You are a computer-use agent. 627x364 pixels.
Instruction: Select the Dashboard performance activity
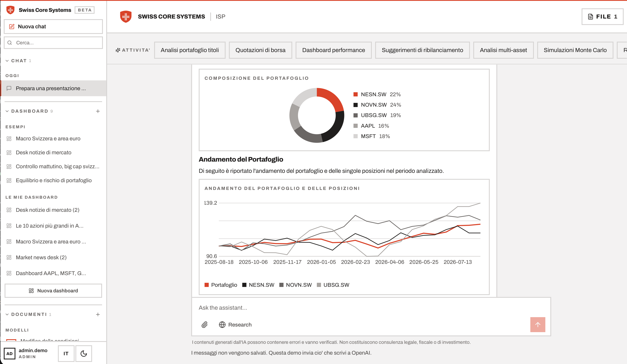coord(334,50)
